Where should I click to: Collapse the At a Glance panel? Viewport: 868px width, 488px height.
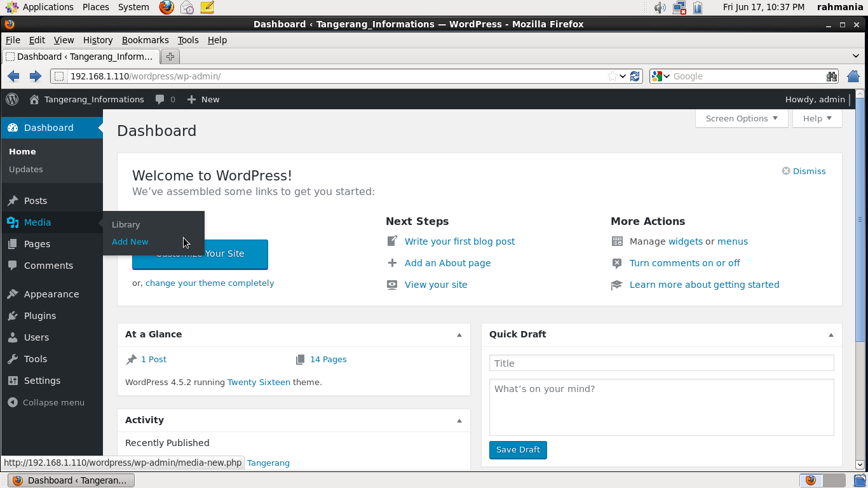click(459, 335)
